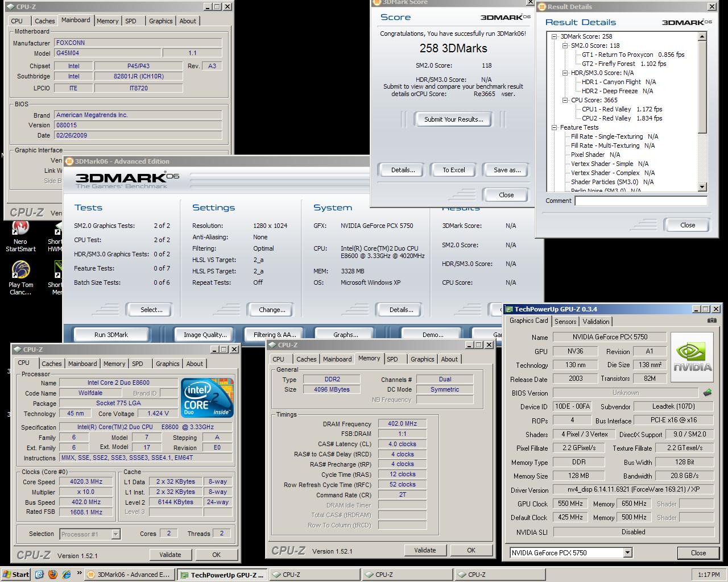Select CPU1 - Red Valley result row
Viewport: 728px width, 582px height.
click(622, 109)
